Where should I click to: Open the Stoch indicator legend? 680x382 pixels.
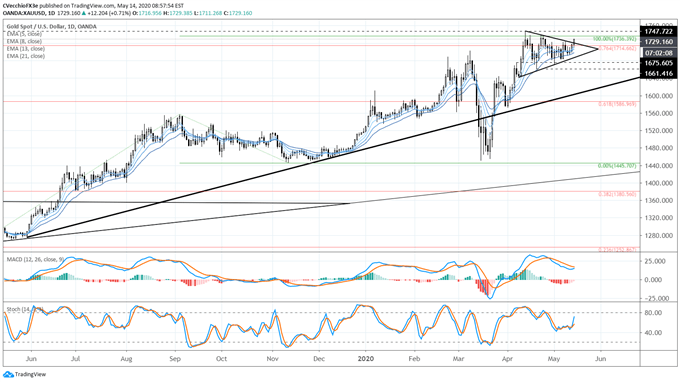24,310
